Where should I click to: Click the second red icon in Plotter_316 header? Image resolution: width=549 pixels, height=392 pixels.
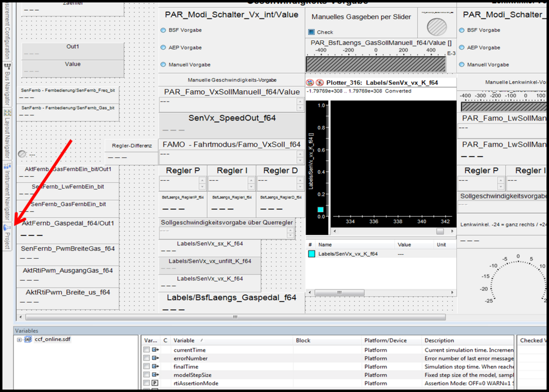(320, 83)
